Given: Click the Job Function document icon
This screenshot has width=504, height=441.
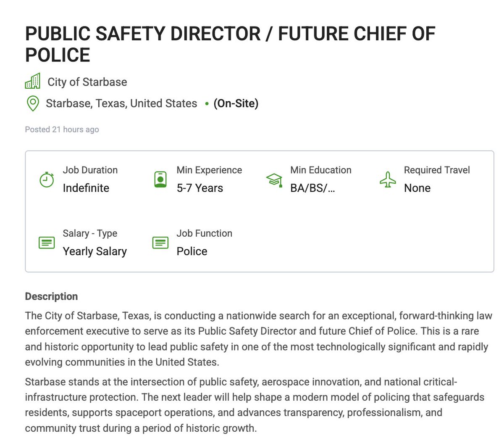Looking at the screenshot, I should click(x=160, y=243).
